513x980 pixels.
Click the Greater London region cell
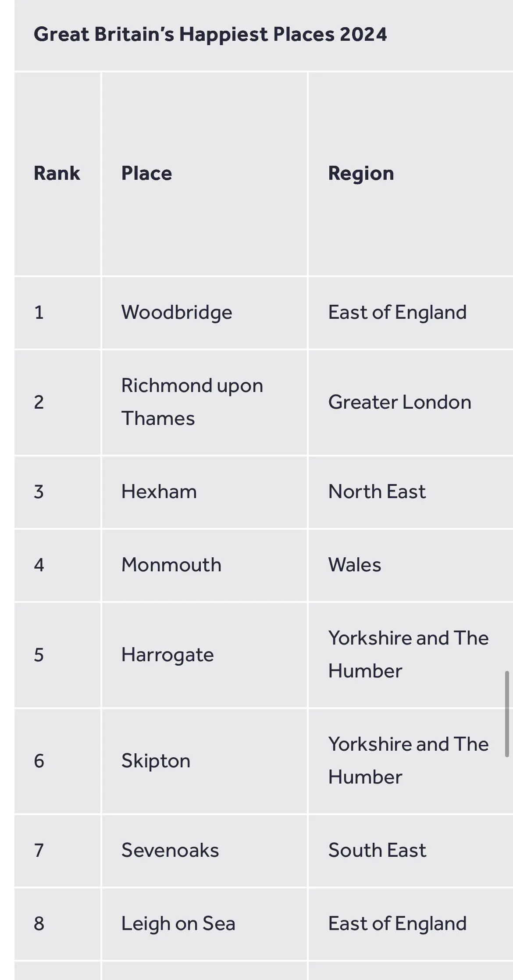(x=411, y=402)
